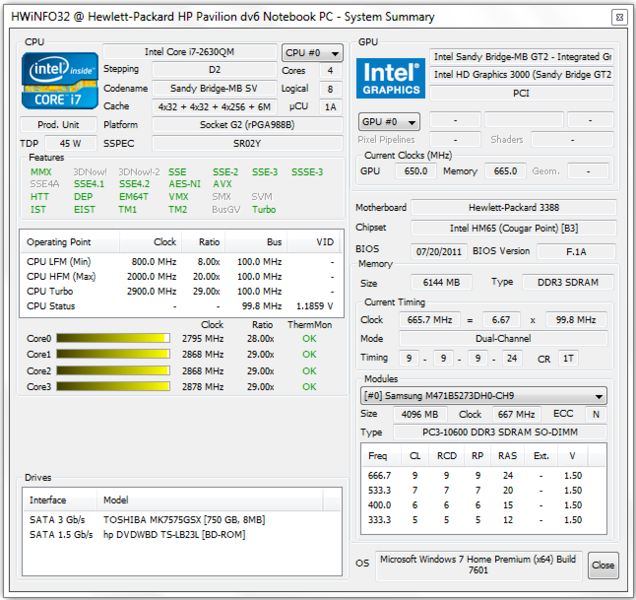Screen dimensions: 636x600
Task: Click the Intel Graphics logo
Action: coord(391,78)
